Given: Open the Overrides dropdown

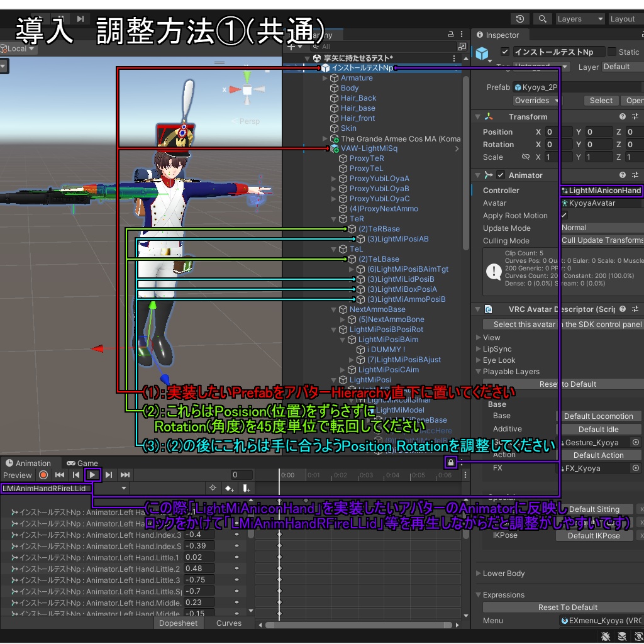Looking at the screenshot, I should tap(536, 101).
